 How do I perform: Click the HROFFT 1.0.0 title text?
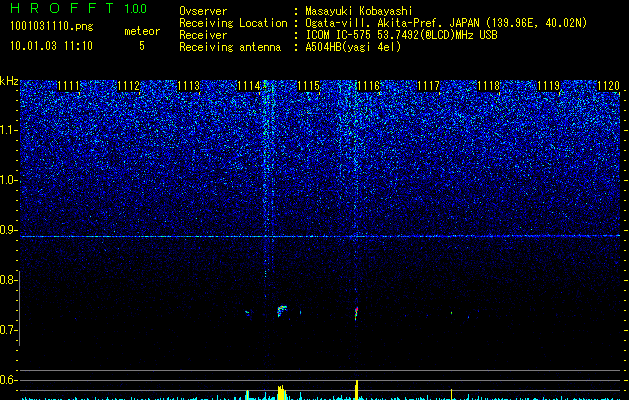click(79, 8)
